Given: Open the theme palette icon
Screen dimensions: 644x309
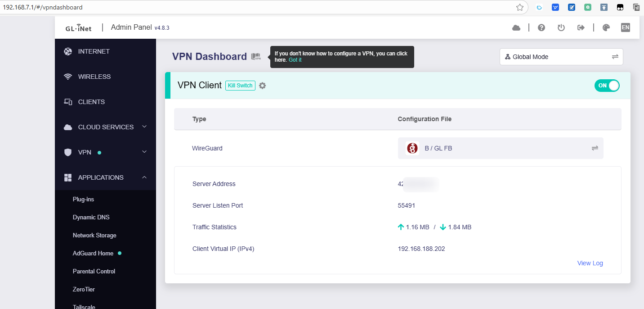Looking at the screenshot, I should click(606, 28).
